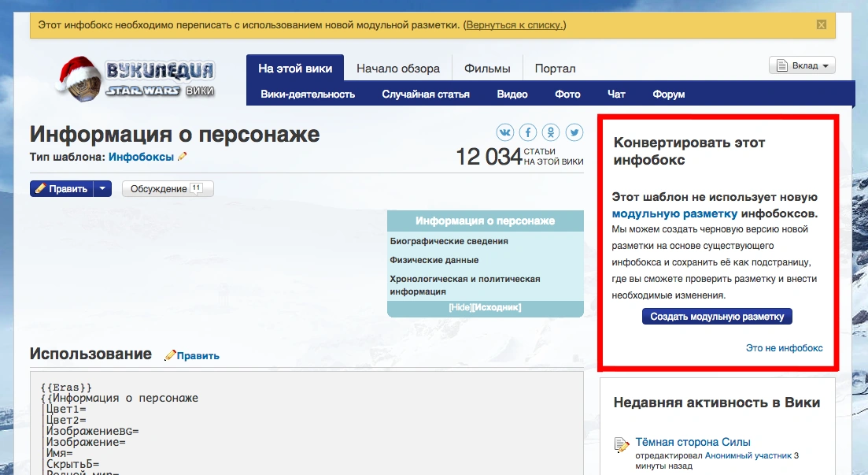Image resolution: width=868 pixels, height=475 pixels.
Task: Click the '12 034' article count
Action: coord(489,157)
